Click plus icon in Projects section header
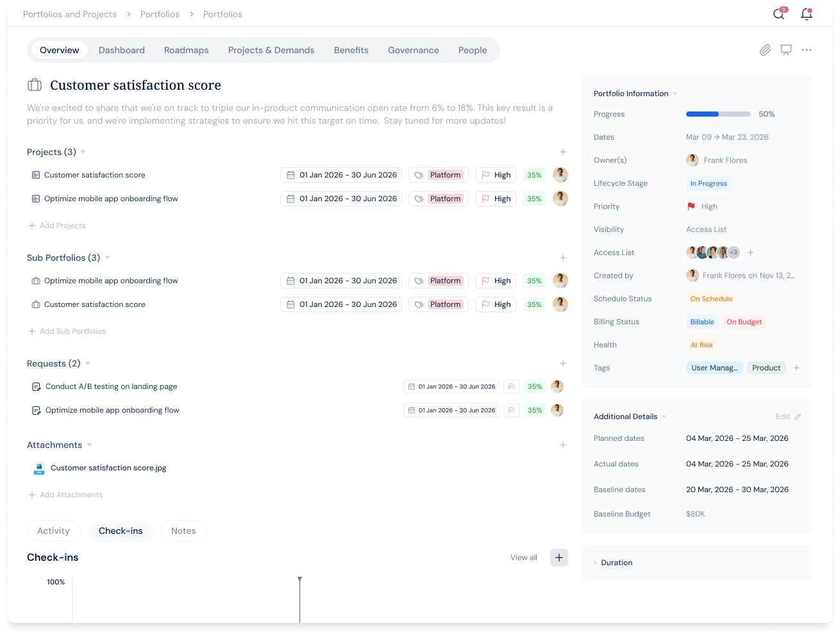The image size is (840, 637). tap(563, 152)
